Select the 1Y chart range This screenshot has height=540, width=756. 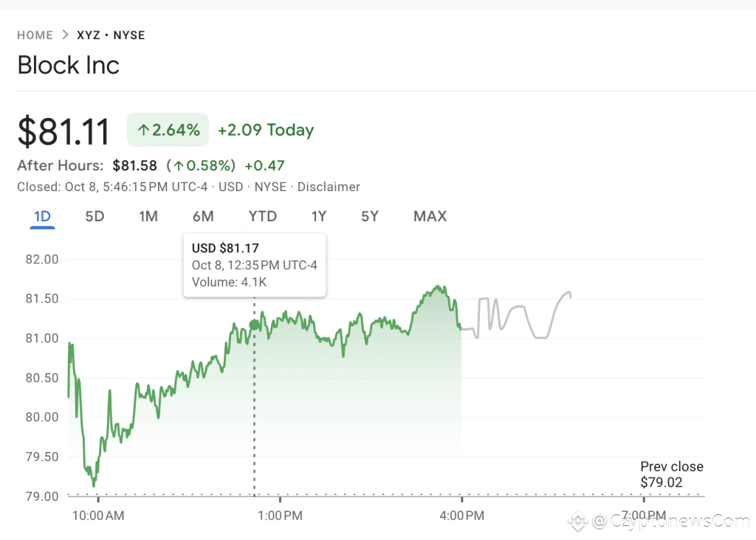(x=318, y=216)
